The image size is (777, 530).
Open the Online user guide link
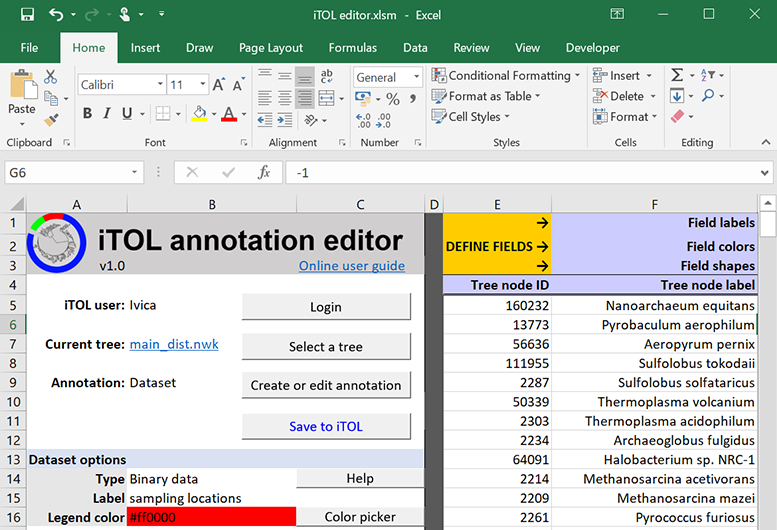[352, 266]
